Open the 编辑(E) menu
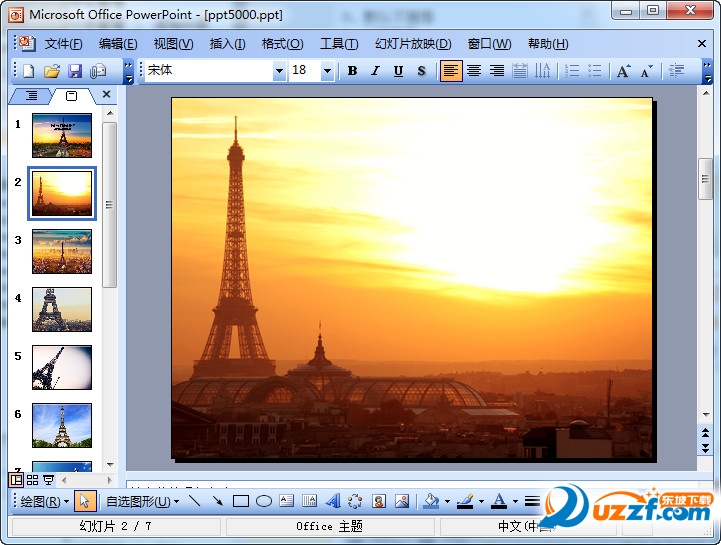Screen dimensions: 721x545 click(118, 44)
